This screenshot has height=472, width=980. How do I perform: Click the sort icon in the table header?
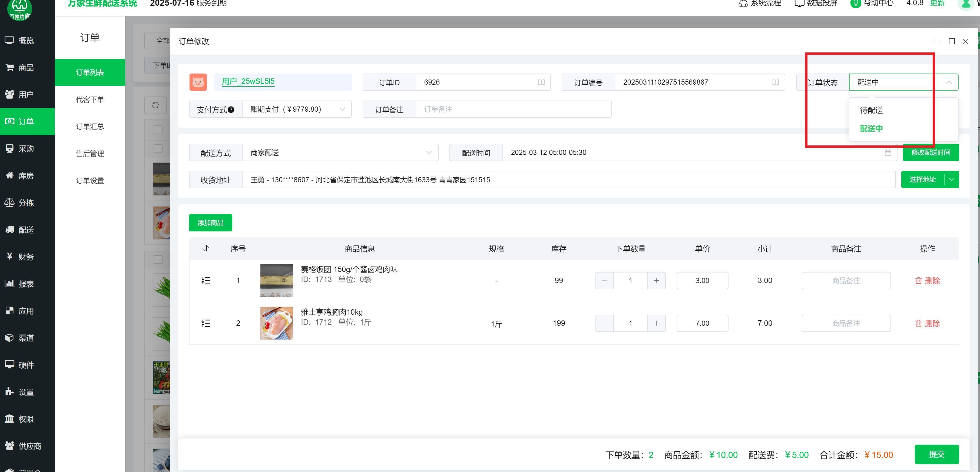(x=206, y=248)
